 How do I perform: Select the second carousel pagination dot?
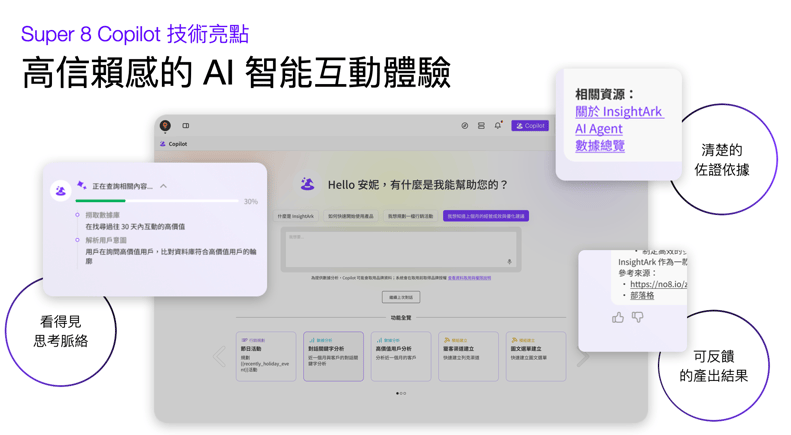pos(401,393)
